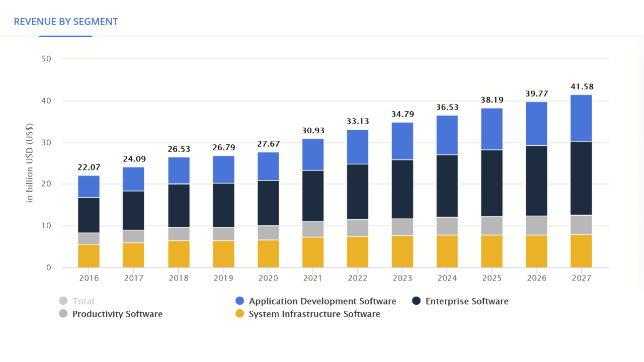Click the 39.77 total label

(x=537, y=94)
